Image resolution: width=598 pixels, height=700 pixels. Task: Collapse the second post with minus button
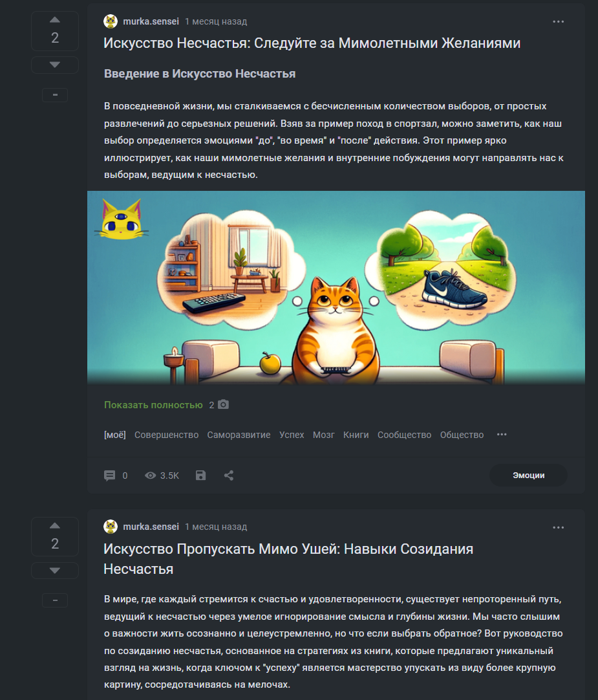55,600
